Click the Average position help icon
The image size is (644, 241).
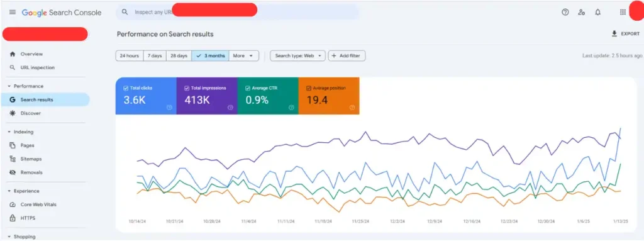coord(352,108)
